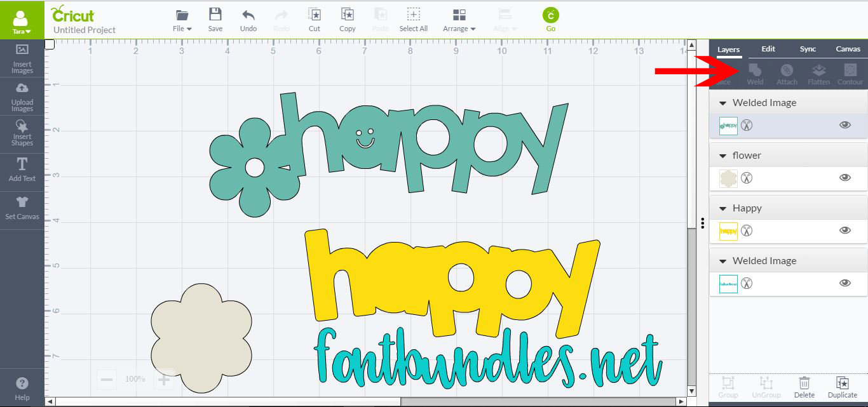The image size is (868, 407).
Task: Switch to the Canvas tab
Action: click(848, 49)
